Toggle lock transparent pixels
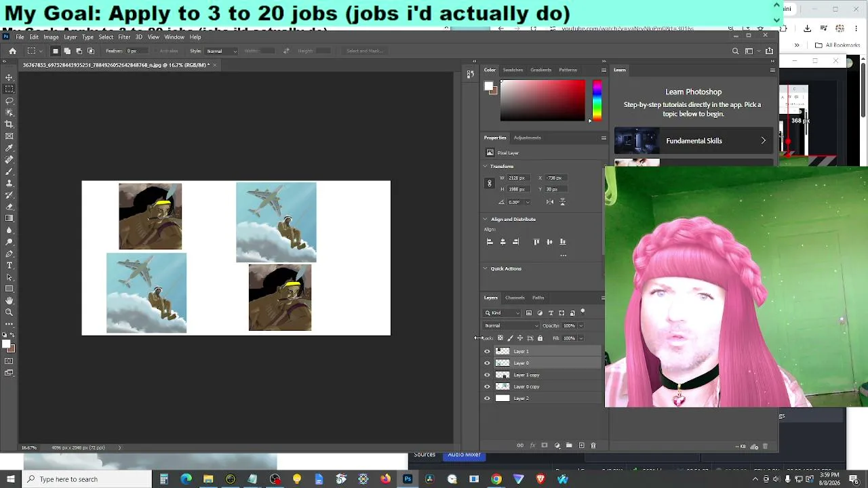868x488 pixels. (x=500, y=338)
